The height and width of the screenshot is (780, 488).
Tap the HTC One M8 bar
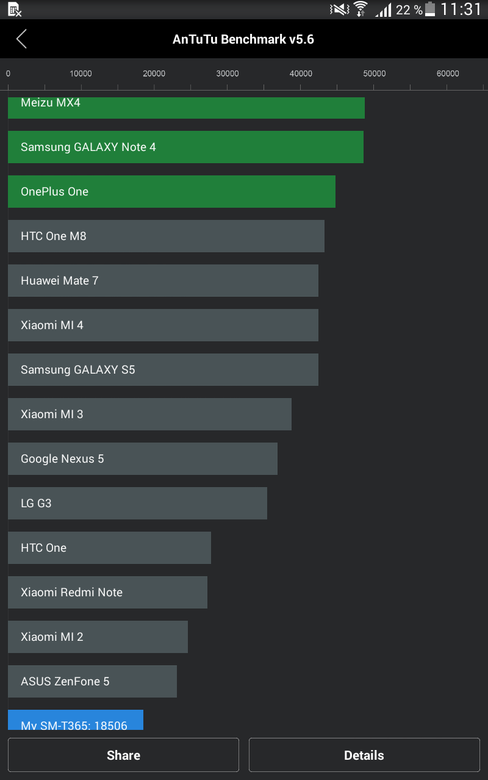tap(166, 236)
